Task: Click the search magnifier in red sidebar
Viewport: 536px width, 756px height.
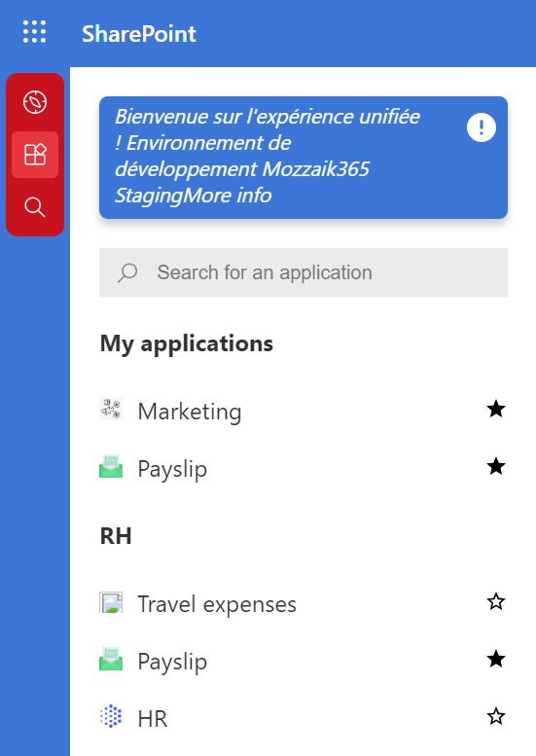Action: tap(35, 207)
